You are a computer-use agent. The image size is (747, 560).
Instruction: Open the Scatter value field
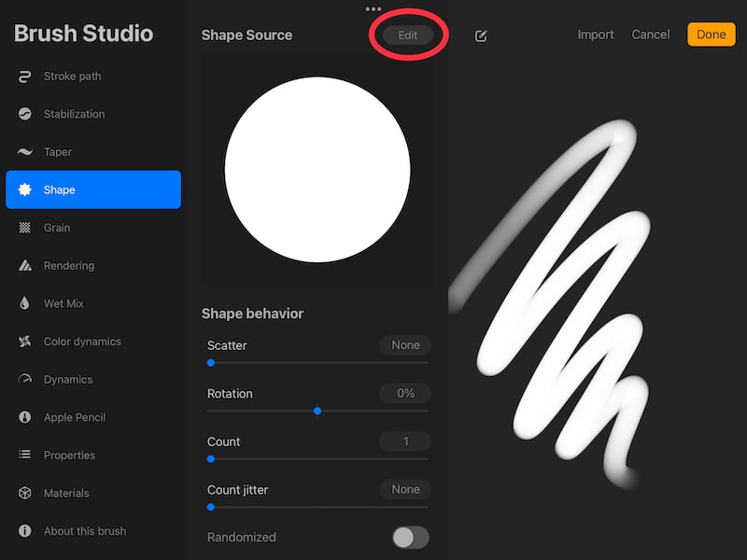point(404,344)
